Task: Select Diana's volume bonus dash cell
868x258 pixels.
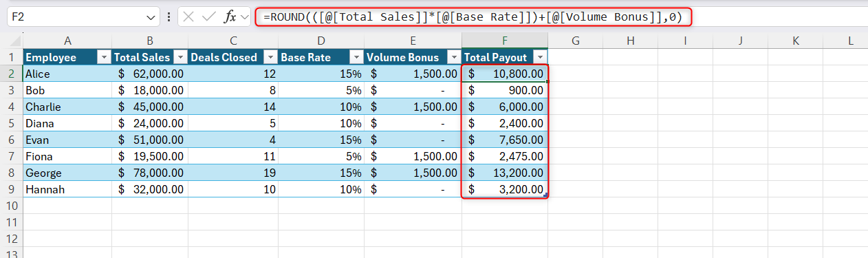Action: tap(413, 123)
